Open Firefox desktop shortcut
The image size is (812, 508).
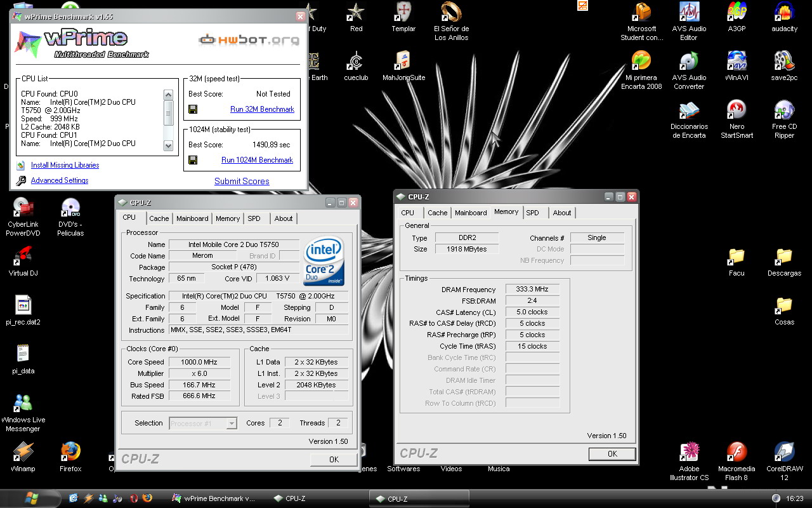pos(70,457)
